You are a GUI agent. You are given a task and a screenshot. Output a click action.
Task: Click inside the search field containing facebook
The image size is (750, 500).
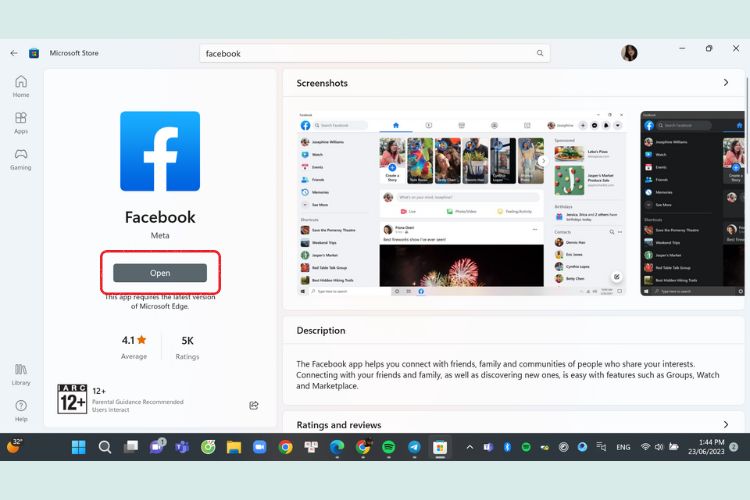pos(375,54)
